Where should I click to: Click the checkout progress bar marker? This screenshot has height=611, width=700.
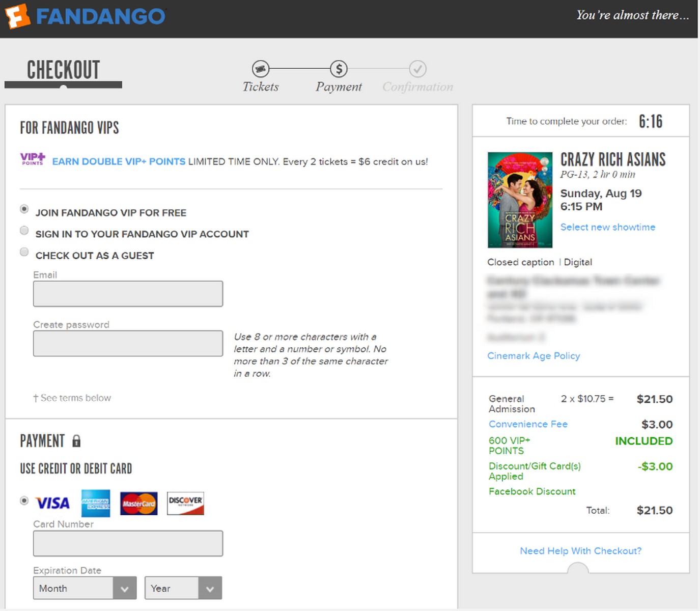[64, 87]
